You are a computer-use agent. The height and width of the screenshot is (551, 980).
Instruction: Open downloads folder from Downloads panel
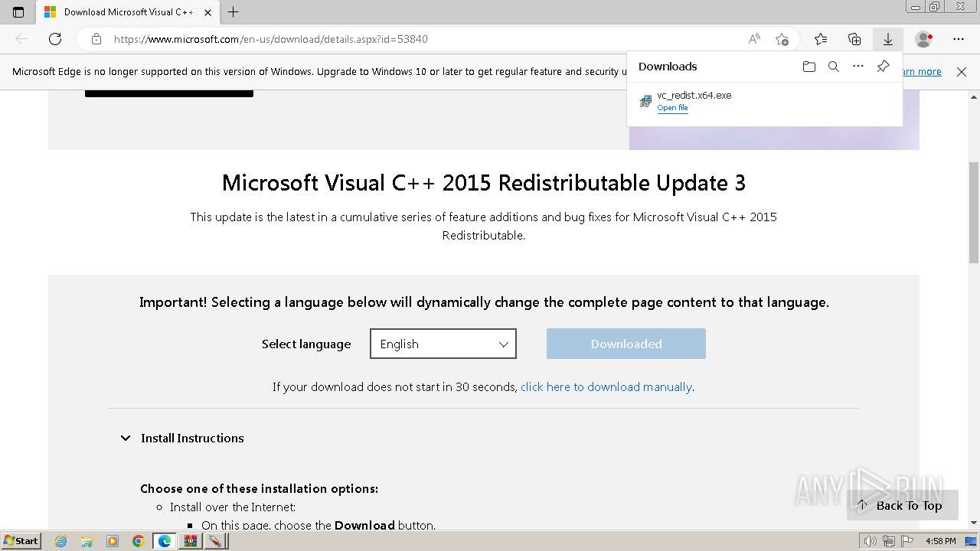pos(809,67)
